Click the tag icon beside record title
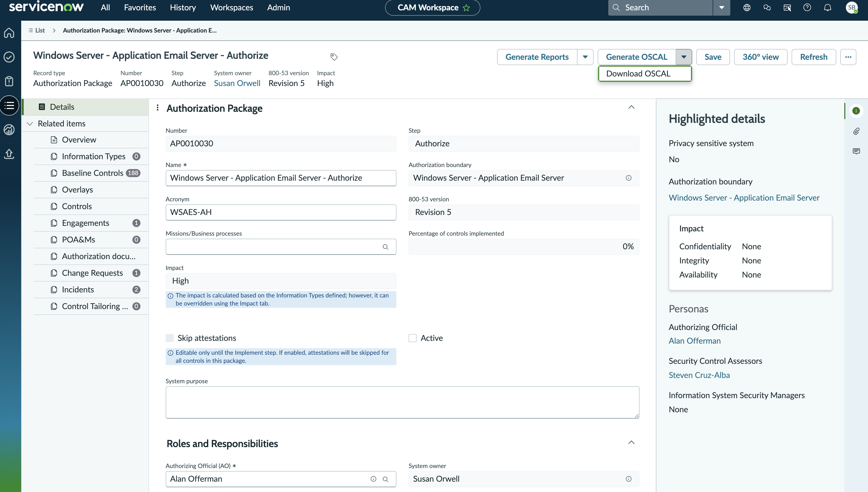This screenshot has height=492, width=868. click(334, 57)
